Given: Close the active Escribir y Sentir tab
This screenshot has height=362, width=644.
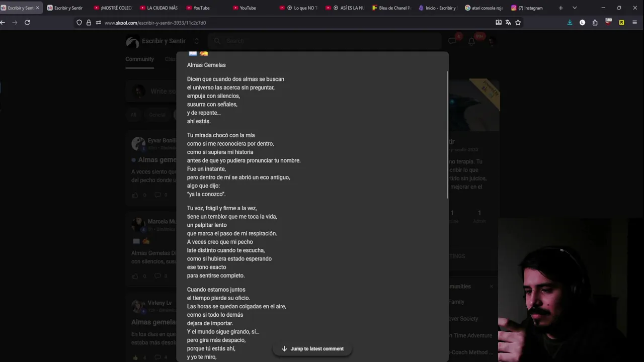Looking at the screenshot, I should pyautogui.click(x=37, y=8).
